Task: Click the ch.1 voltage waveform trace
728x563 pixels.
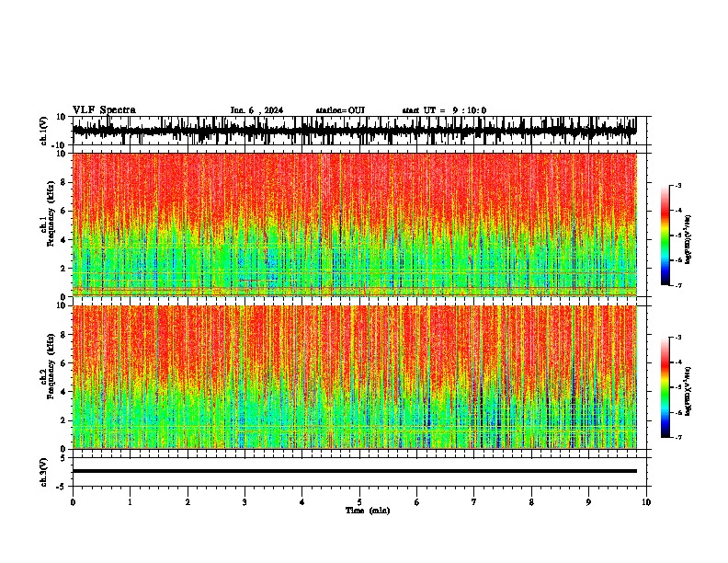Action: [x=354, y=131]
